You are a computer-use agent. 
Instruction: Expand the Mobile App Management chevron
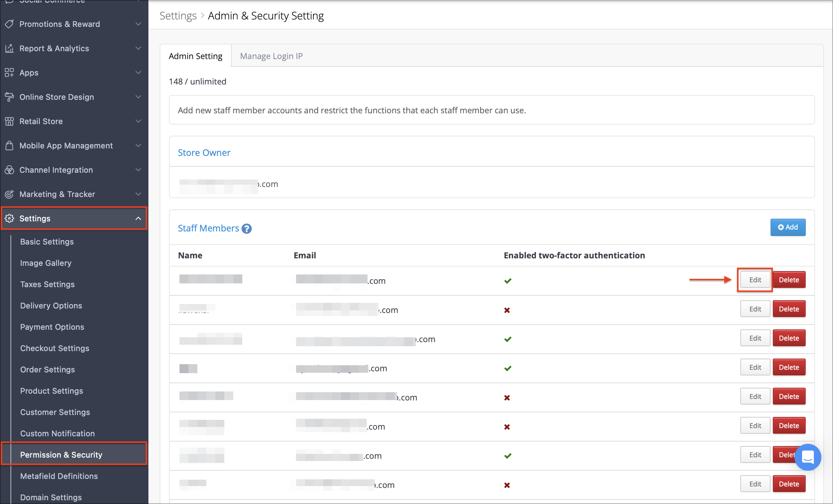click(138, 145)
